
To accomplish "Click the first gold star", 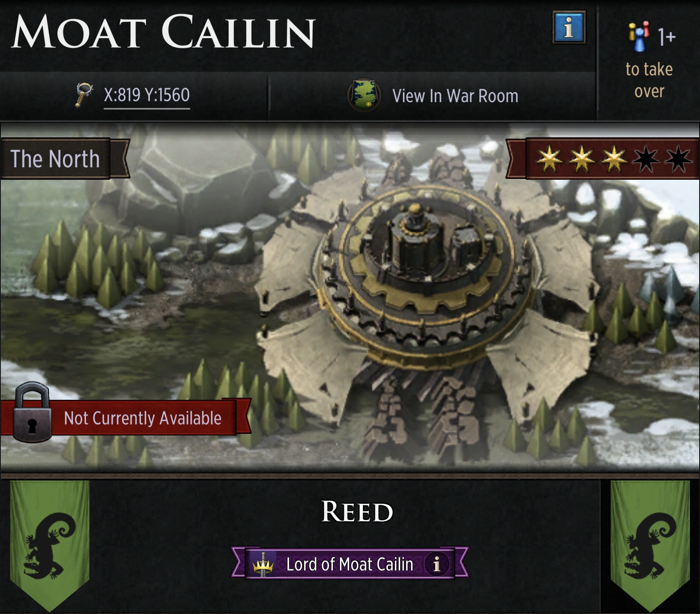I will pos(549,159).
